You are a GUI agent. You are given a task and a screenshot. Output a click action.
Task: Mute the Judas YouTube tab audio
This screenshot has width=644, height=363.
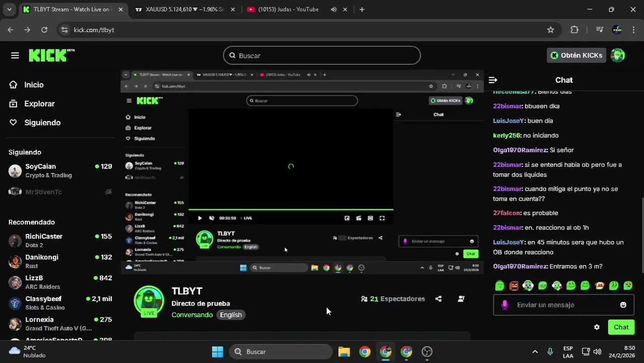[x=334, y=9]
